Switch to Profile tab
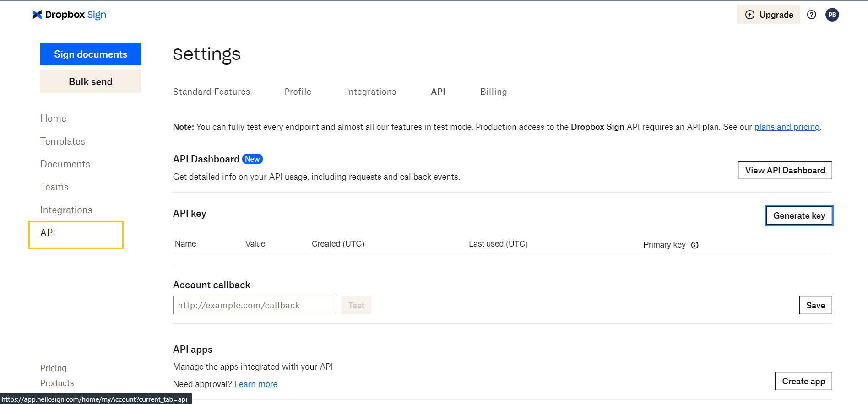 pyautogui.click(x=298, y=92)
